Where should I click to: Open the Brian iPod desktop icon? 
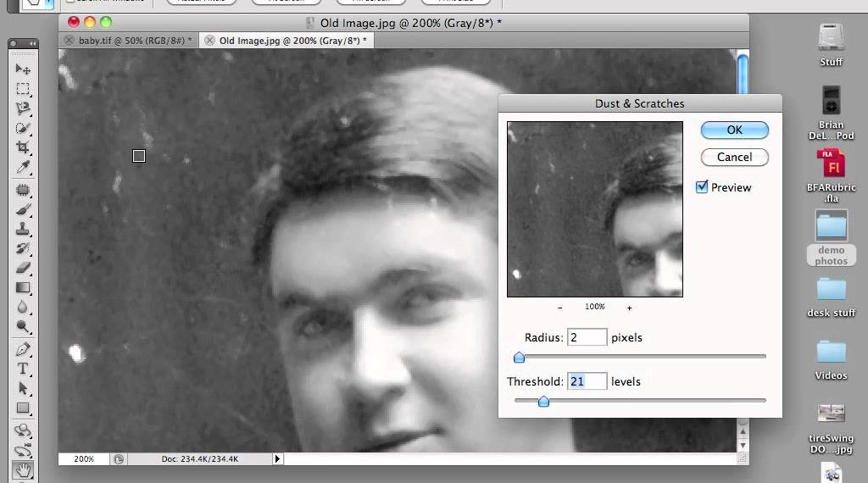tap(831, 113)
